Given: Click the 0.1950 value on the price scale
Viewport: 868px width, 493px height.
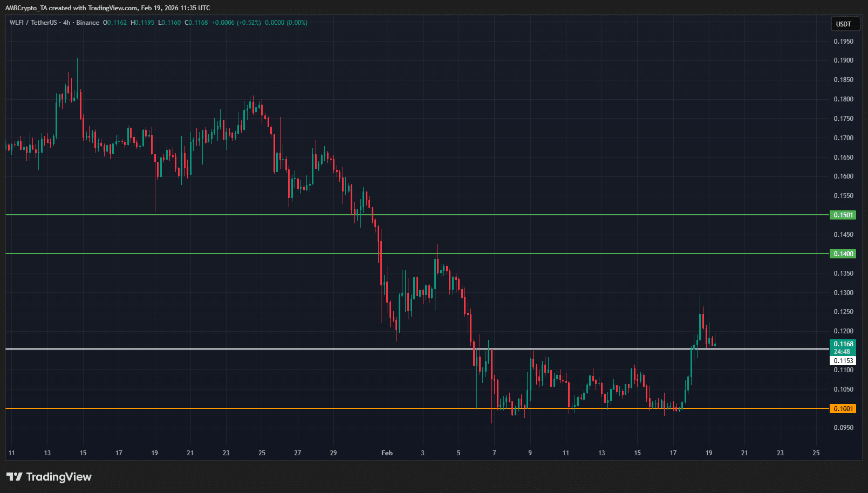Looking at the screenshot, I should pyautogui.click(x=845, y=41).
